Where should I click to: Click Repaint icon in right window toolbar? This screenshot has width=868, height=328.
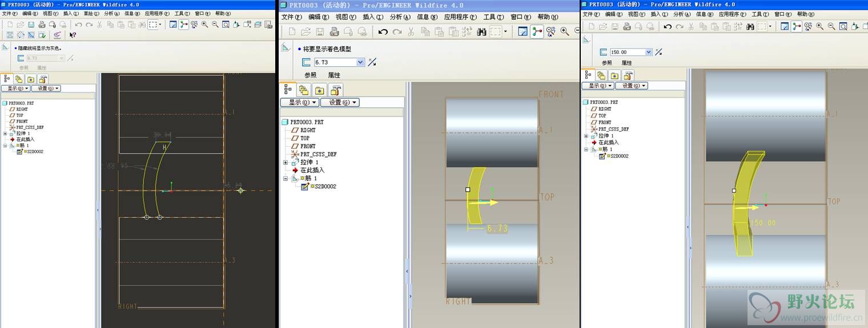[x=785, y=26]
